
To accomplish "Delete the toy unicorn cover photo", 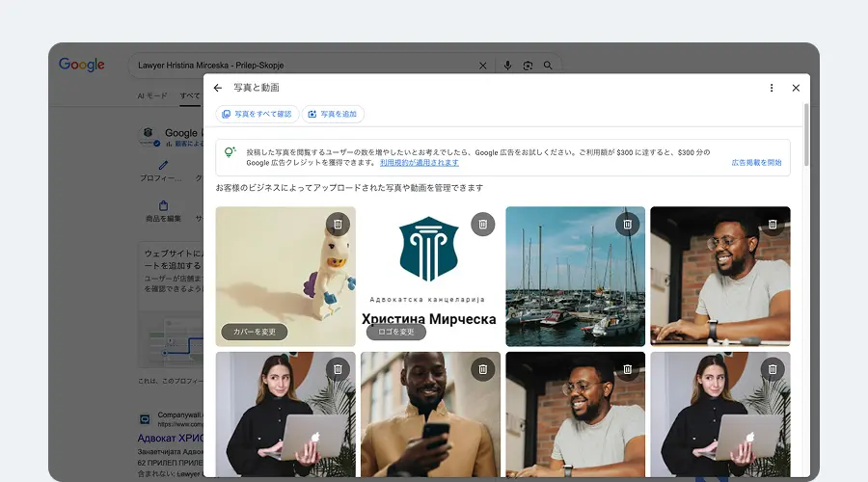I will 338,224.
